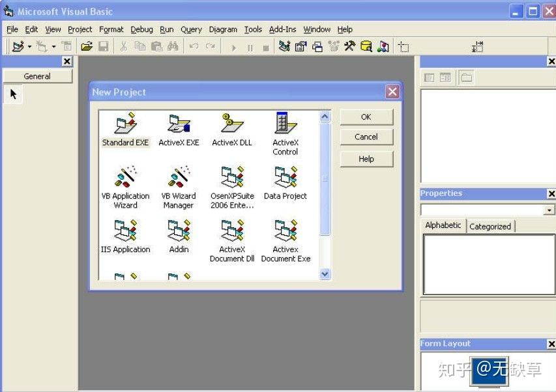556x392 pixels.
Task: Open the Properties Window toolbar icon
Action: click(x=300, y=46)
